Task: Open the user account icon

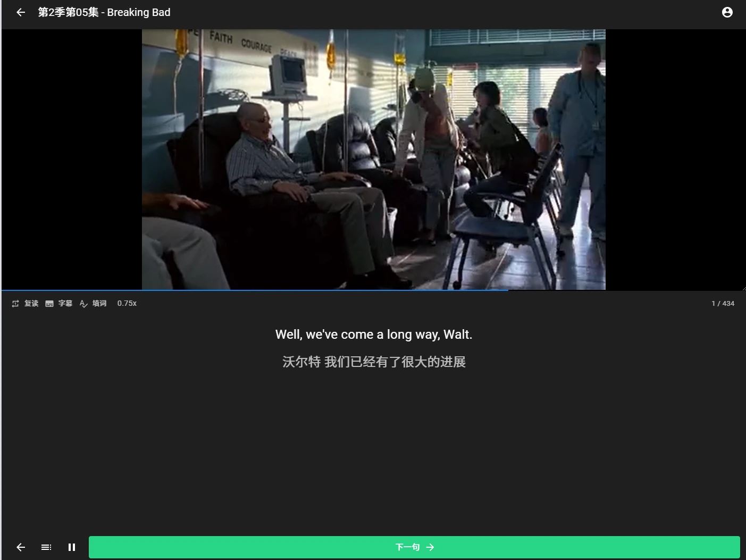Action: 727,12
